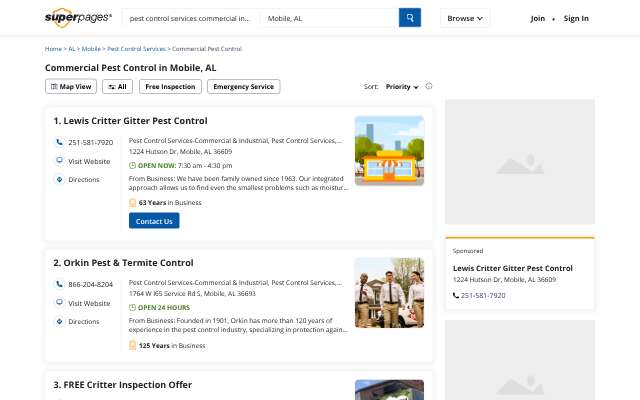
Task: Open Orkin Pest & Termite Control listing title
Action: point(123,263)
